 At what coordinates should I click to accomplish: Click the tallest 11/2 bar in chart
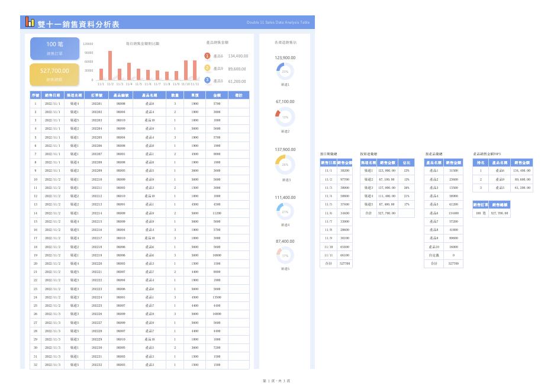click(110, 65)
